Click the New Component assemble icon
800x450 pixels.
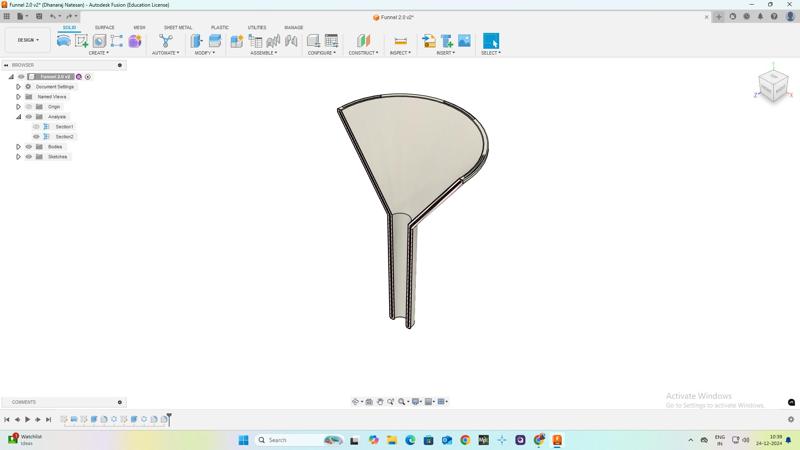pos(237,41)
